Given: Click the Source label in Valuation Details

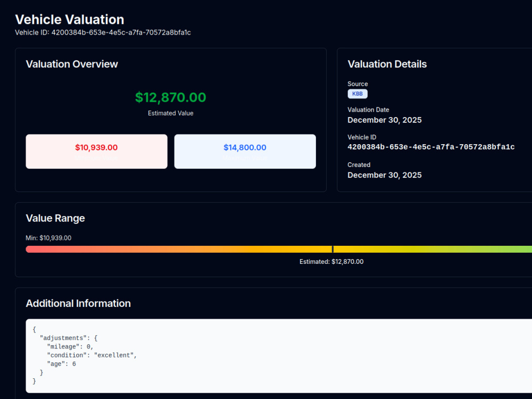Looking at the screenshot, I should [x=358, y=84].
